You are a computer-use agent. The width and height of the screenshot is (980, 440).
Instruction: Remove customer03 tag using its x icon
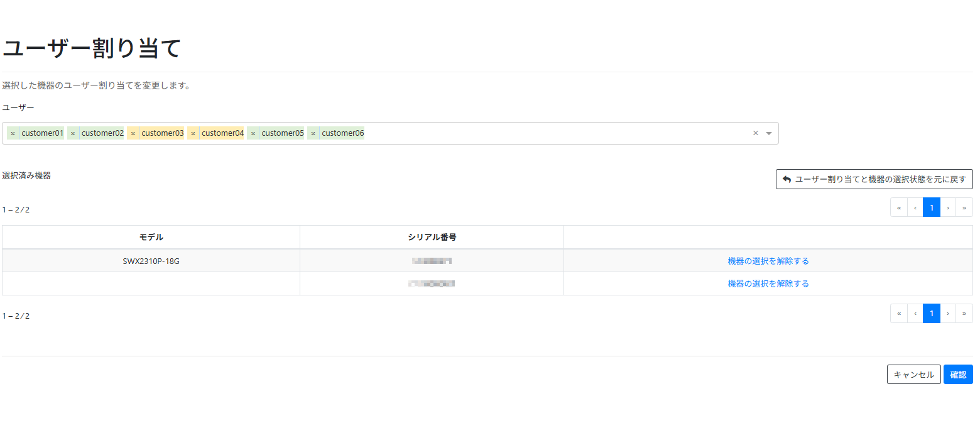tap(133, 133)
